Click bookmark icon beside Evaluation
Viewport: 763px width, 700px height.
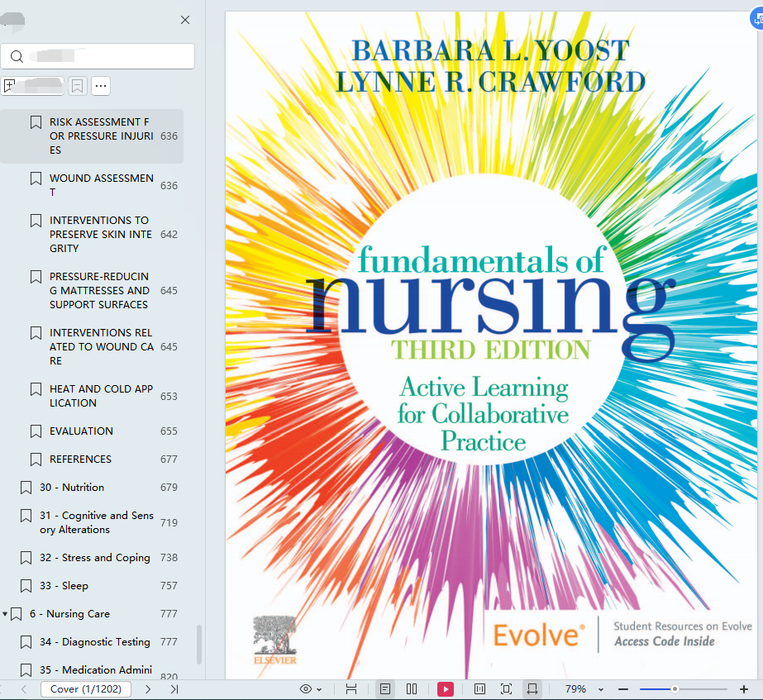pyautogui.click(x=36, y=431)
